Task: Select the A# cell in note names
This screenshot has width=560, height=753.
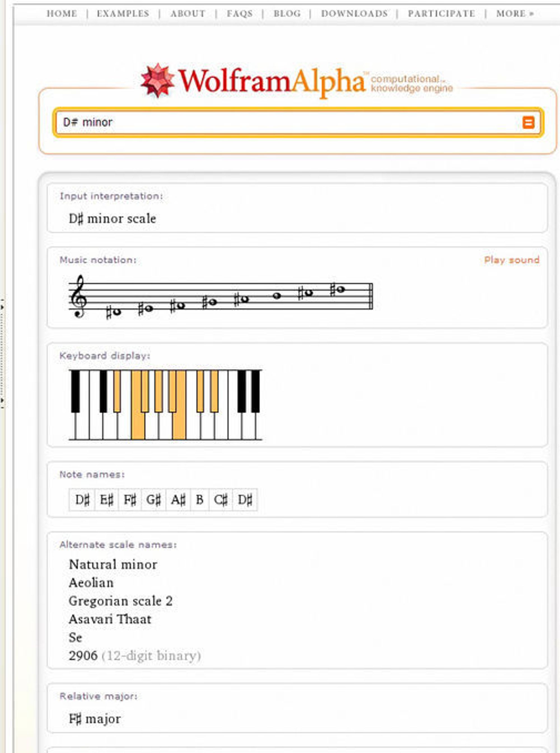Action: [178, 499]
